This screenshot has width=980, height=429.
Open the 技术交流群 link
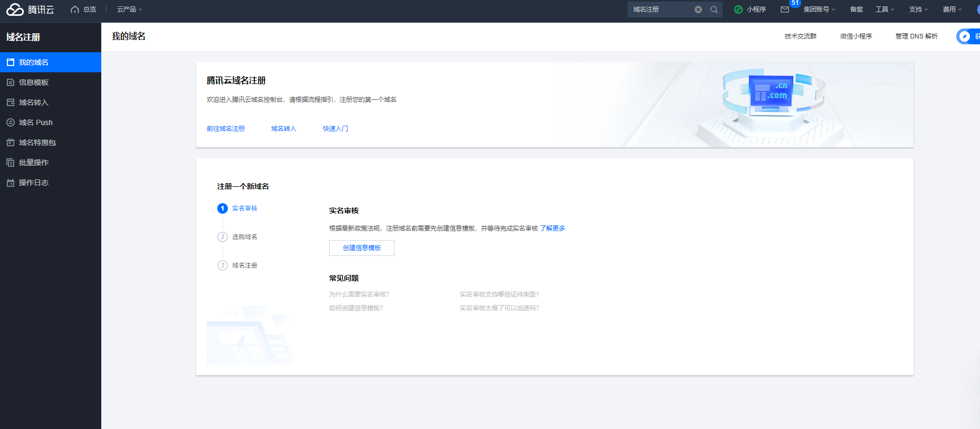[801, 36]
